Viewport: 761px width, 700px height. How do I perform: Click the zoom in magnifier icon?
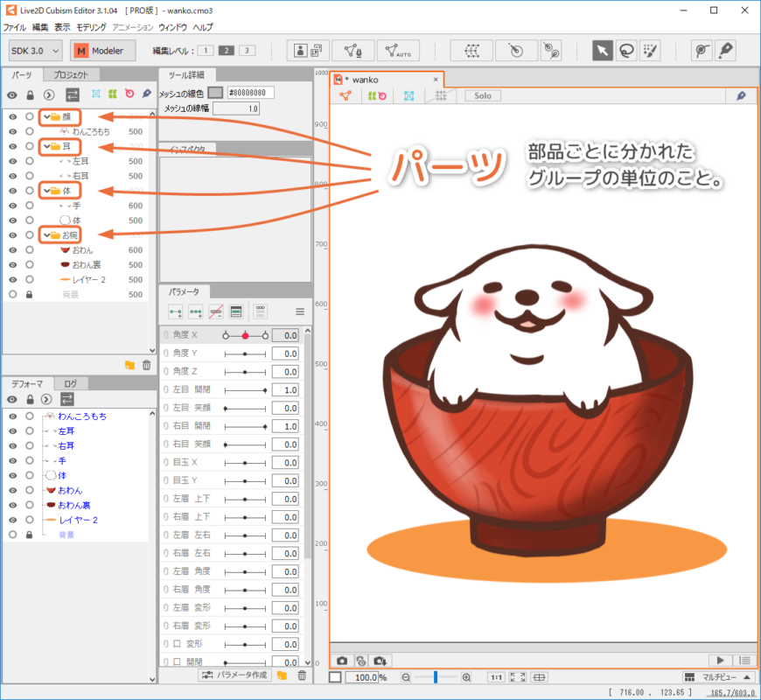pos(466,677)
